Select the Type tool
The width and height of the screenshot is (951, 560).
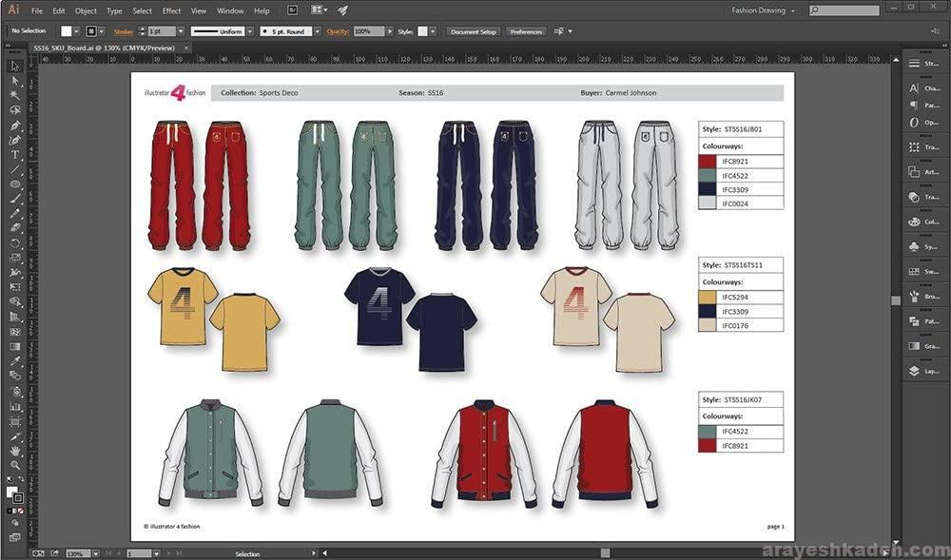(15, 154)
